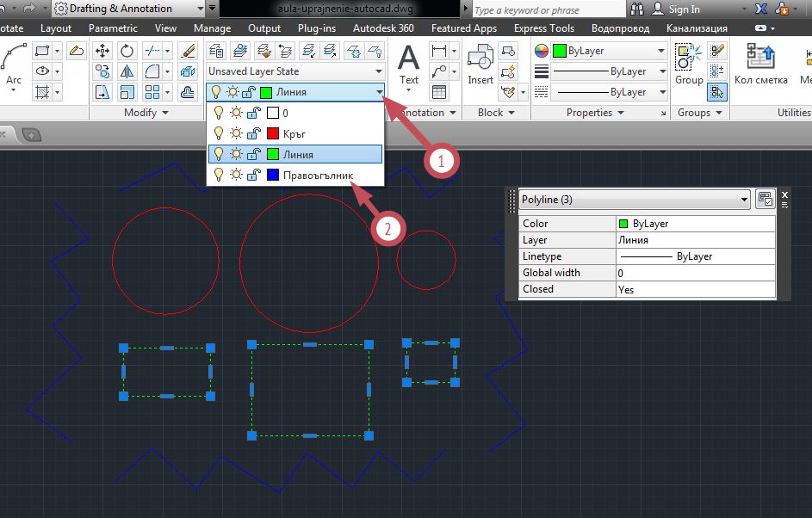Click the red color swatch of layer Кръг
812x518 pixels.
(273, 133)
